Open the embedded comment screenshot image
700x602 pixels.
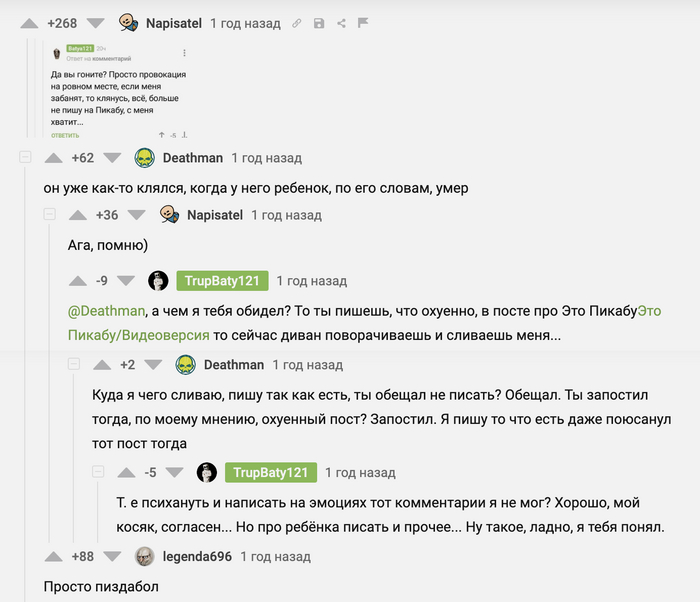tap(120, 90)
